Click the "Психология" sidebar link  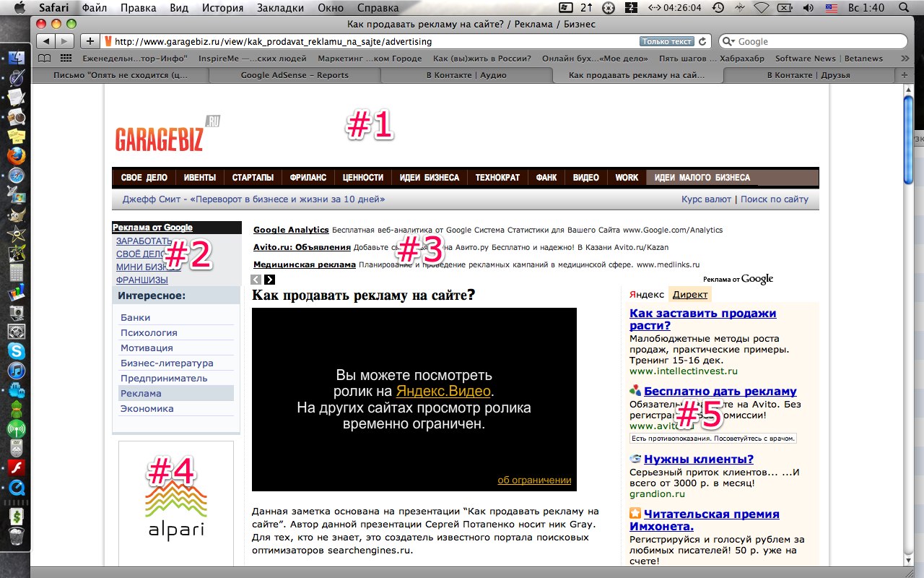click(149, 333)
